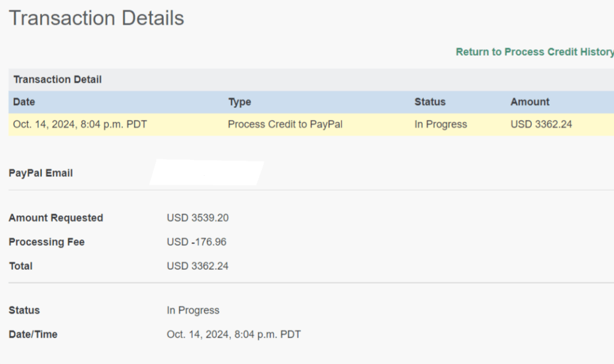Viewport: 614px width, 364px height.
Task: Click the Amount Requested label
Action: coord(56,218)
